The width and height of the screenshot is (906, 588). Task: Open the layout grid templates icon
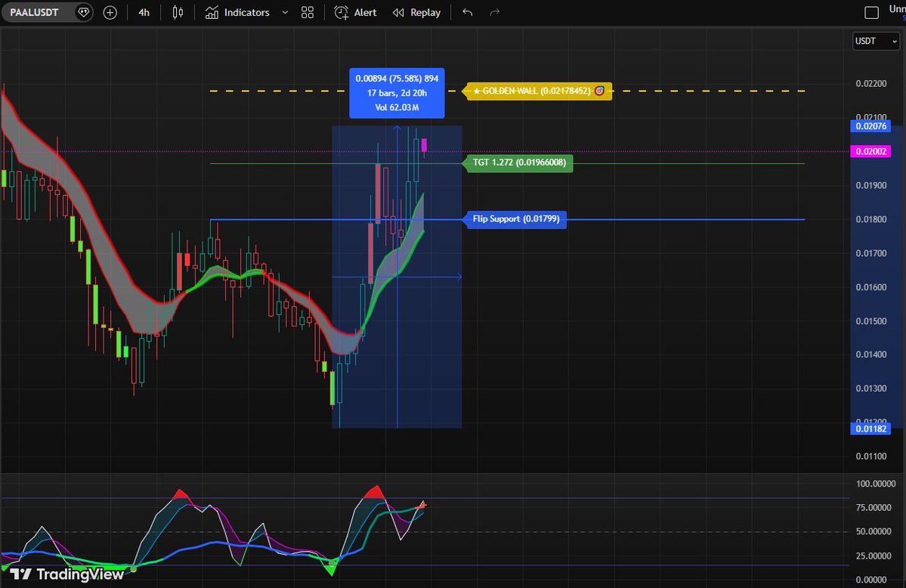coord(308,12)
